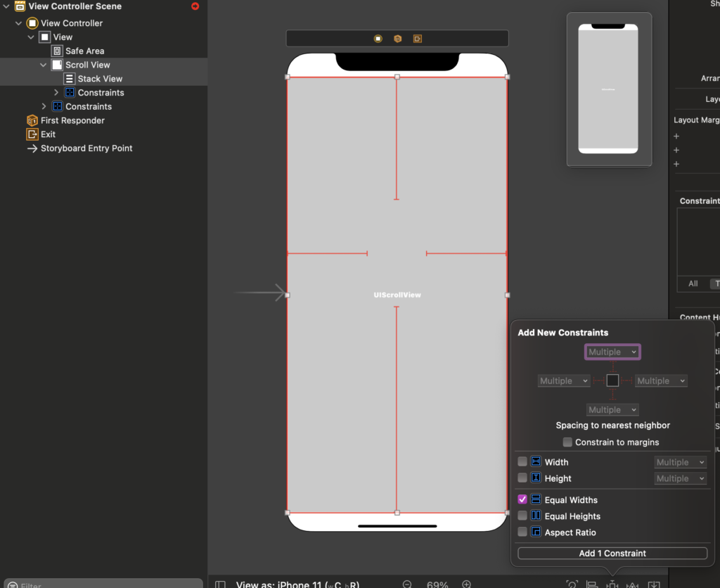Click the Equal Heights icon
The width and height of the screenshot is (720, 588).
pos(535,516)
